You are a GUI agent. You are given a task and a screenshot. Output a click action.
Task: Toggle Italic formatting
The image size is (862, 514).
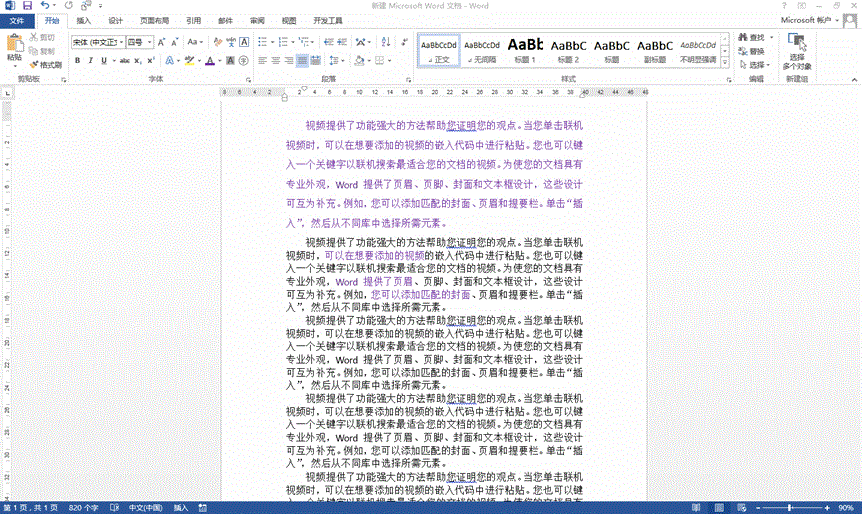point(91,61)
